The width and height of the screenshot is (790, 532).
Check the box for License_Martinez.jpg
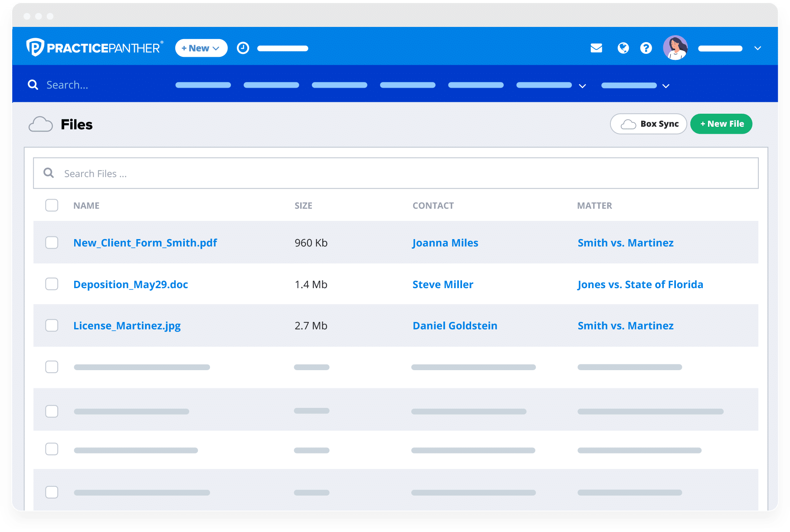pos(52,325)
